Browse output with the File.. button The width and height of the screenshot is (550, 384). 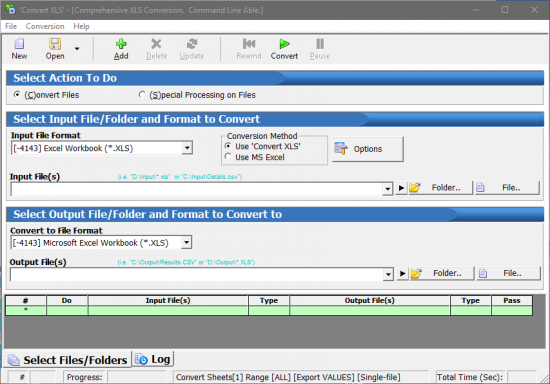click(x=508, y=273)
